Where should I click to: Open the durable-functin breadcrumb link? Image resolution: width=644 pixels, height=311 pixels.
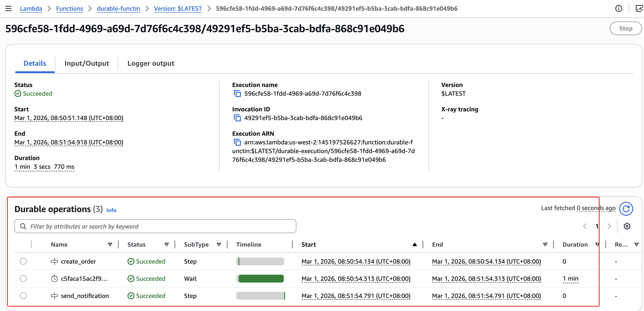(118, 8)
